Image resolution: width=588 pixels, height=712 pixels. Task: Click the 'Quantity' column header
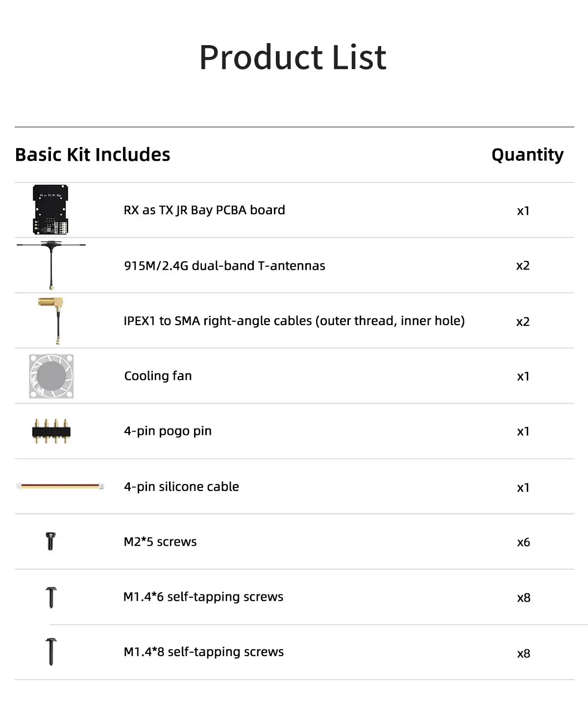point(527,154)
